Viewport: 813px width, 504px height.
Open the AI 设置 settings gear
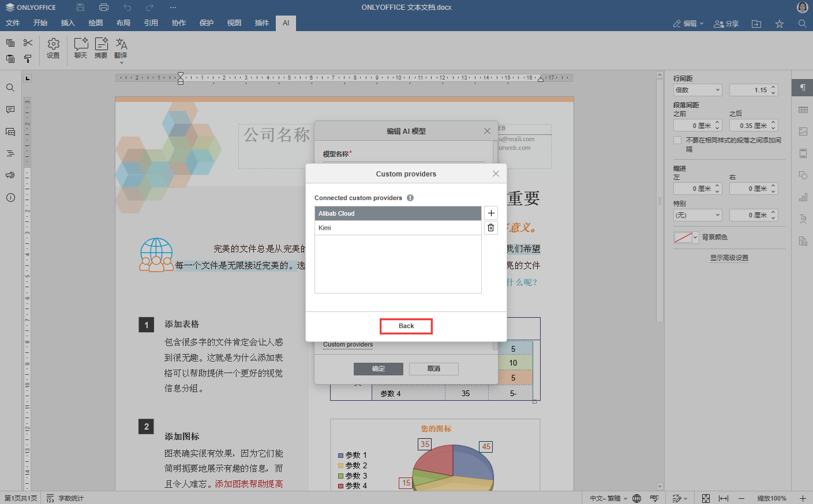53,48
